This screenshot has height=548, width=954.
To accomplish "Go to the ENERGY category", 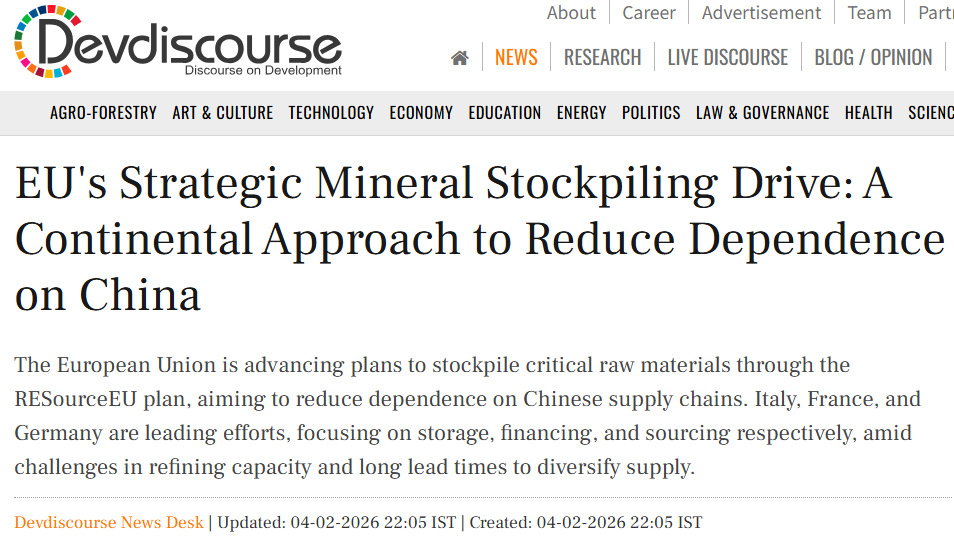I will [581, 113].
